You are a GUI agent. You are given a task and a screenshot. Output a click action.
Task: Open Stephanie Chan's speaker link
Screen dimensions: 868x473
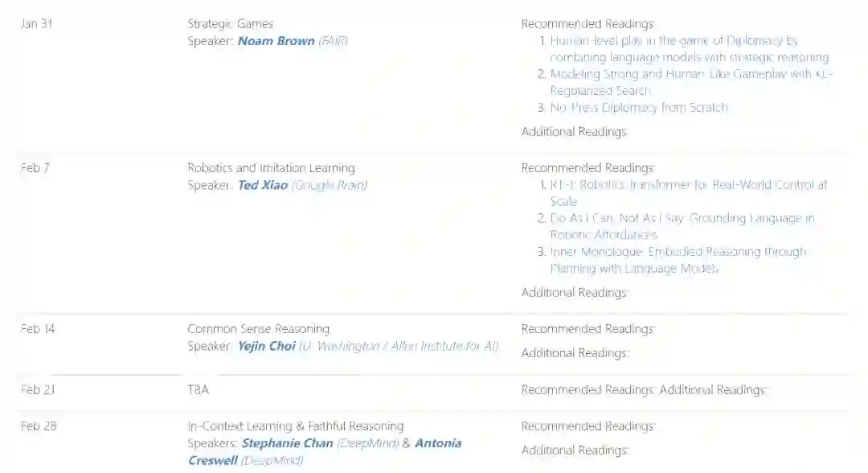click(x=287, y=444)
